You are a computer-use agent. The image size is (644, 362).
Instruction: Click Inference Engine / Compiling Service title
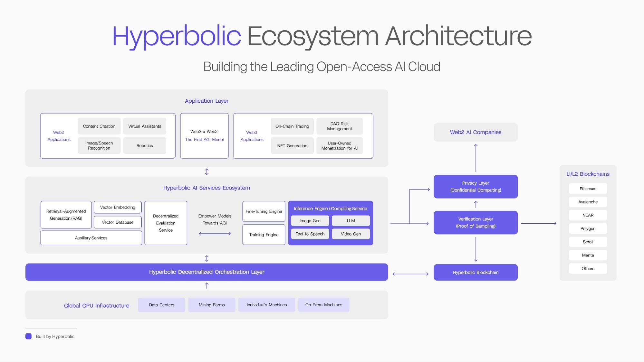331,209
